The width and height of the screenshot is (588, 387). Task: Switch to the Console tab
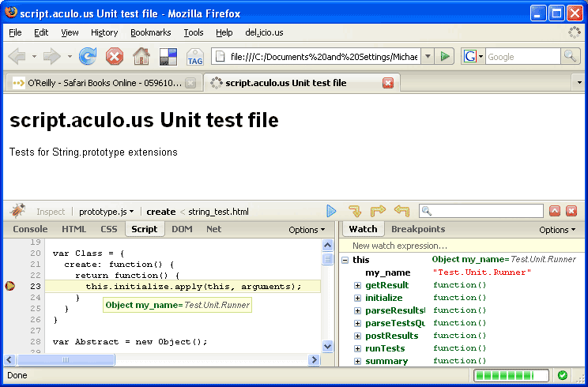pos(30,229)
